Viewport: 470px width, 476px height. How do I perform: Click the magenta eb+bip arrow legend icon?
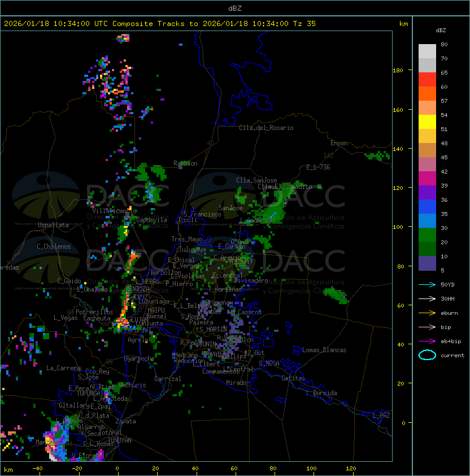tap(427, 341)
